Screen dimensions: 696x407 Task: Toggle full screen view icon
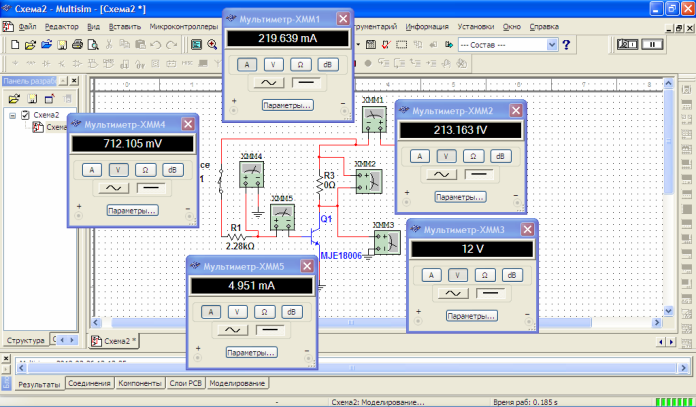(x=196, y=44)
